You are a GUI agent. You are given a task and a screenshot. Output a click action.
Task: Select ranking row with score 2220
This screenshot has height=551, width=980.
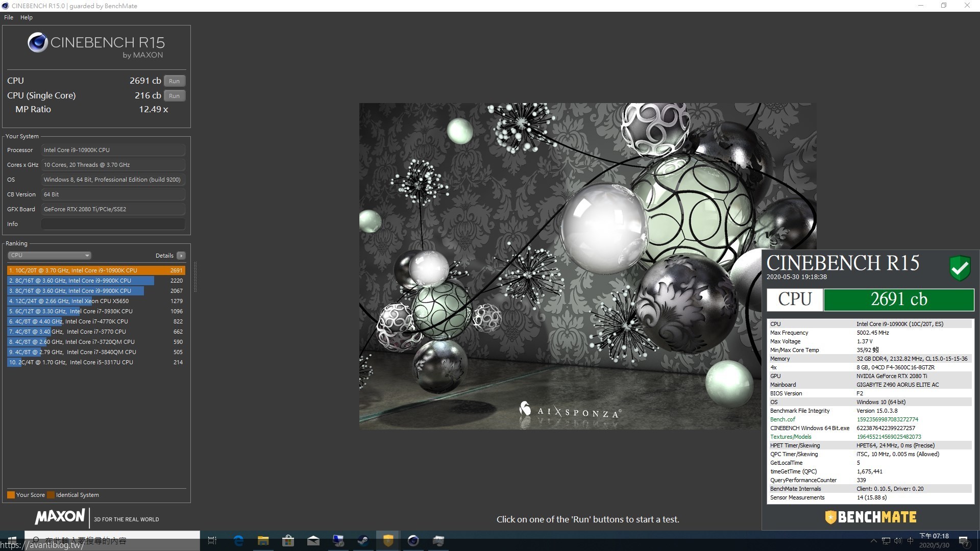(96, 281)
